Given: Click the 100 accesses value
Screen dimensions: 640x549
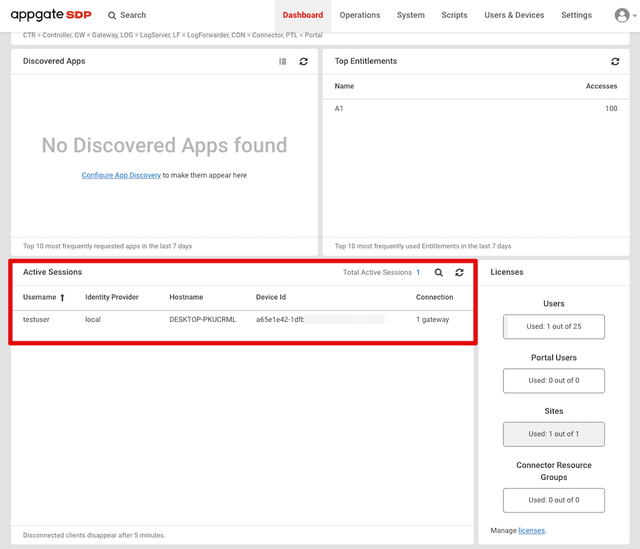Looking at the screenshot, I should (x=611, y=109).
